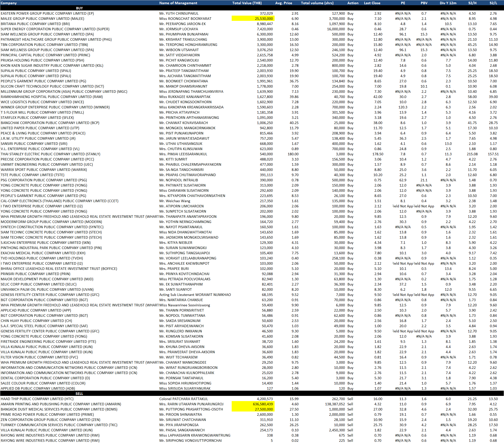Select the SELL section heading row

pyautogui.click(x=79, y=394)
